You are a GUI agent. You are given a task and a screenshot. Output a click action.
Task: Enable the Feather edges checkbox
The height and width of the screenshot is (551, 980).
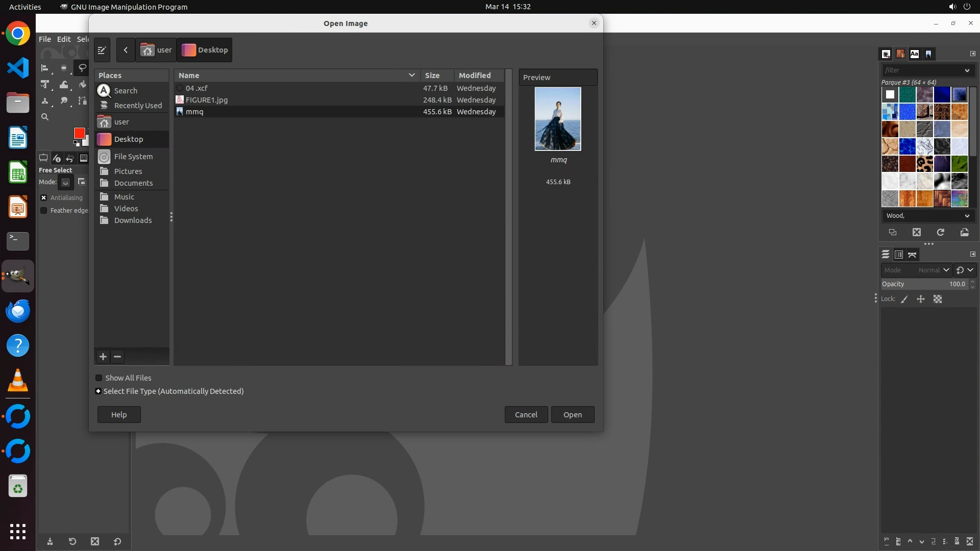[x=44, y=211]
